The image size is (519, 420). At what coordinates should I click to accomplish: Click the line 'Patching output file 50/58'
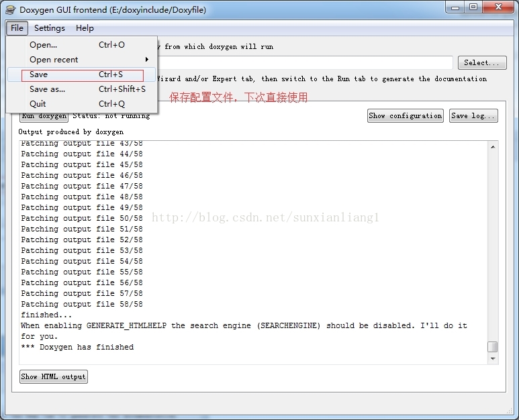pos(82,218)
